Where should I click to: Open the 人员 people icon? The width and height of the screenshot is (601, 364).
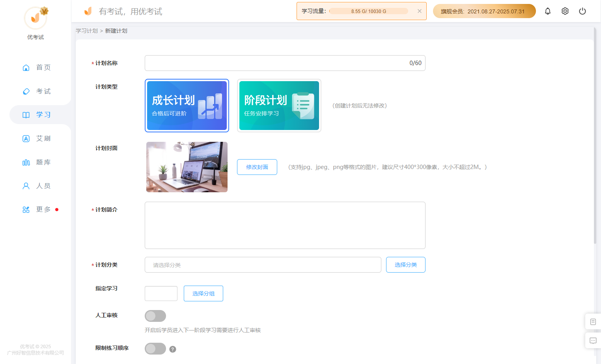(26, 186)
